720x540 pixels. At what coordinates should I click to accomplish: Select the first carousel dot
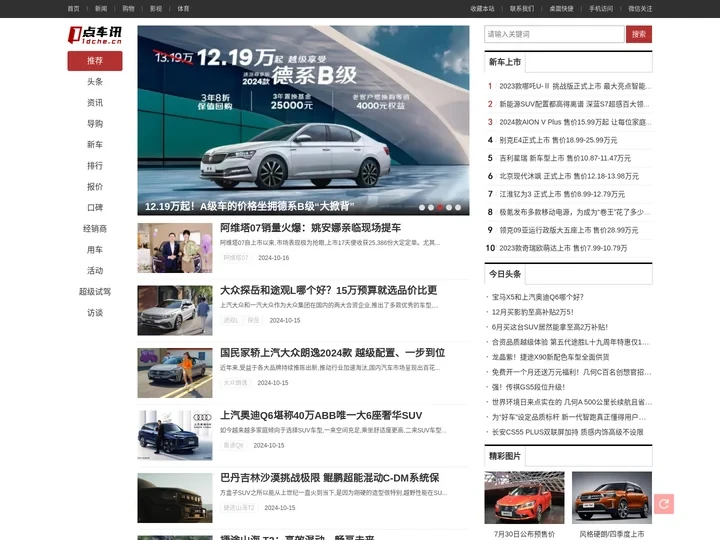point(422,208)
